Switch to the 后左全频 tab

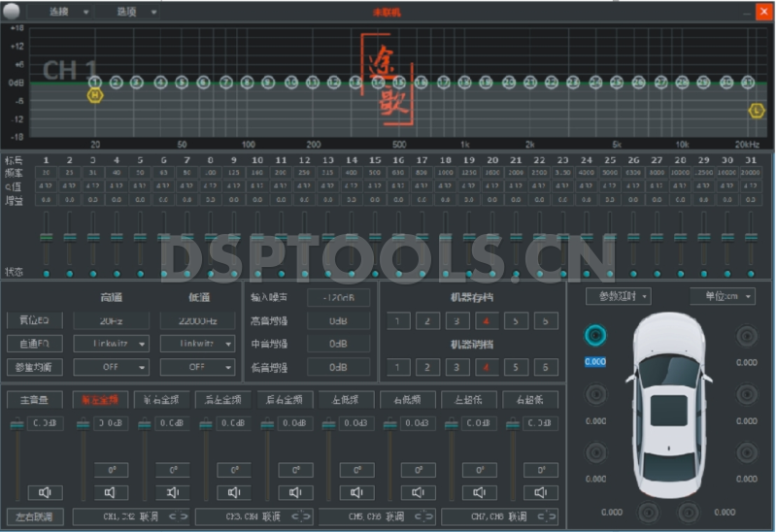[223, 400]
